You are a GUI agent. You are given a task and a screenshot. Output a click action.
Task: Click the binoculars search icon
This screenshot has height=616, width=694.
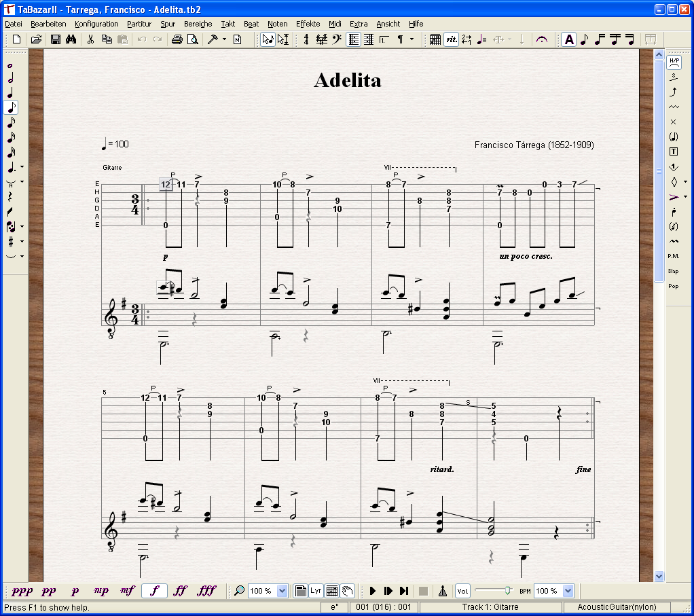[71, 39]
